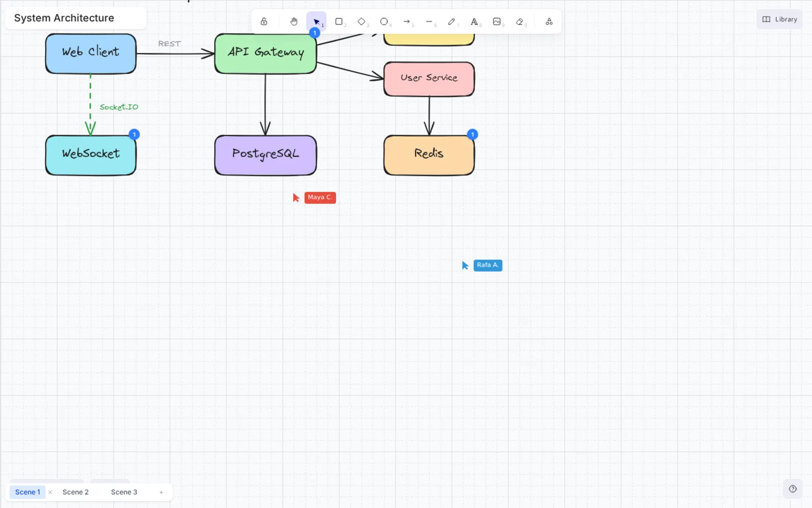Select the Ellipse shape tool

coord(384,21)
